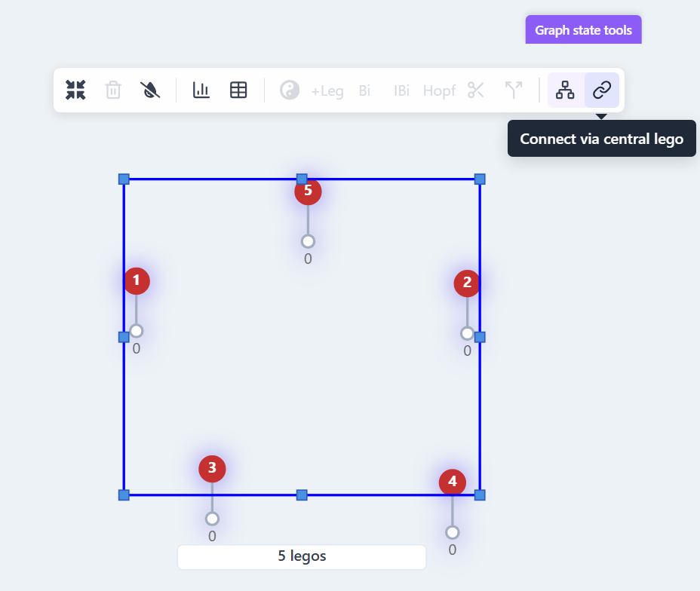Click the Hopf toolbar option
This screenshot has width=700, height=591.
[x=439, y=91]
